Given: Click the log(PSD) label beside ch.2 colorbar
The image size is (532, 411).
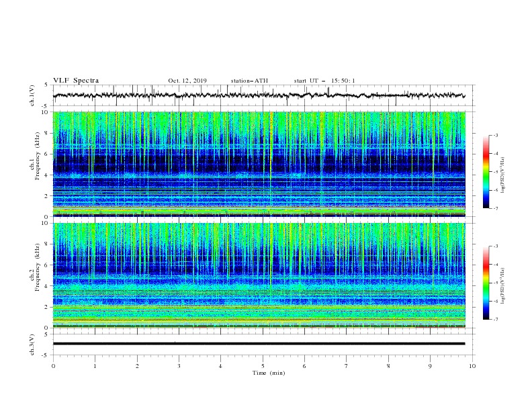Looking at the screenshot, I should [x=503, y=286].
